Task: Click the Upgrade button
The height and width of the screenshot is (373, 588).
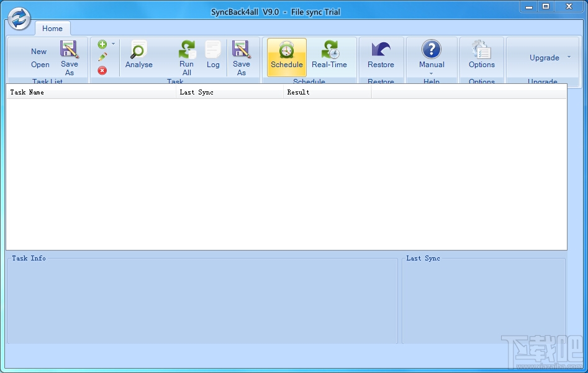Action: (x=544, y=57)
